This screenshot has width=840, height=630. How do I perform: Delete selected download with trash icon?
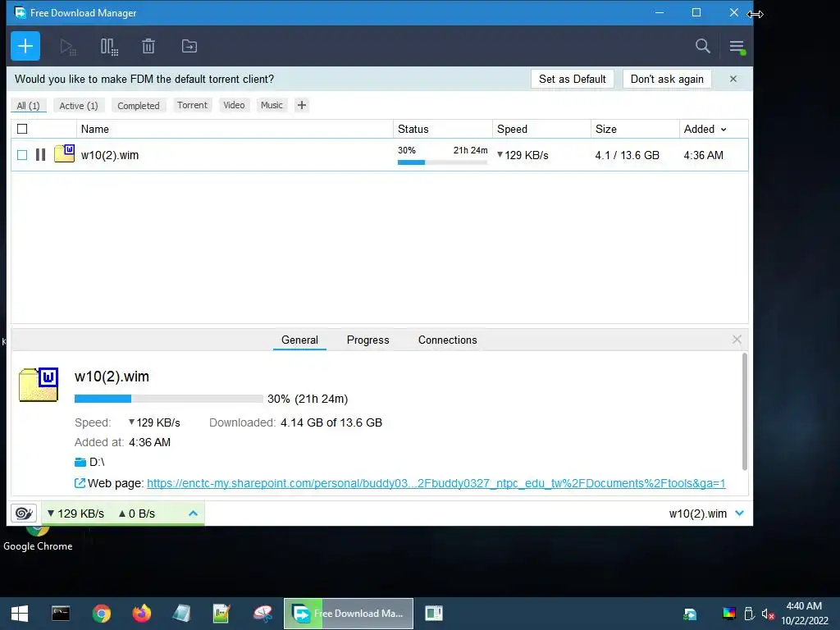pos(148,46)
